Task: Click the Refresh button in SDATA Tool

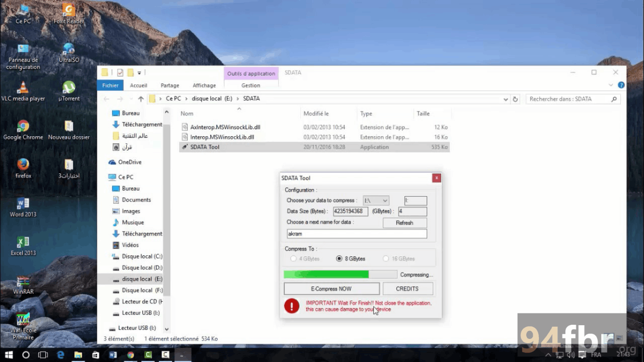Action: pos(405,223)
